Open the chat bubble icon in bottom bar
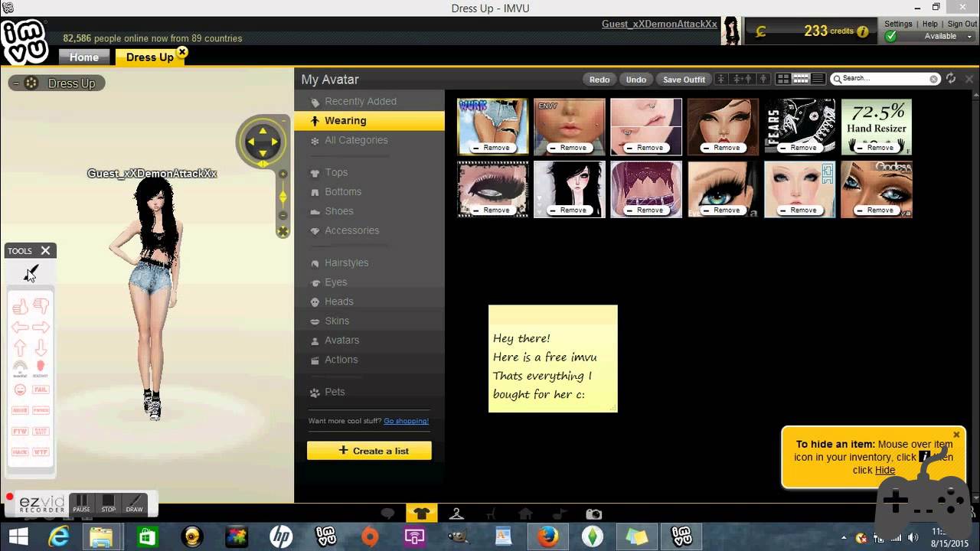Screen dimensions: 980x551 388,514
